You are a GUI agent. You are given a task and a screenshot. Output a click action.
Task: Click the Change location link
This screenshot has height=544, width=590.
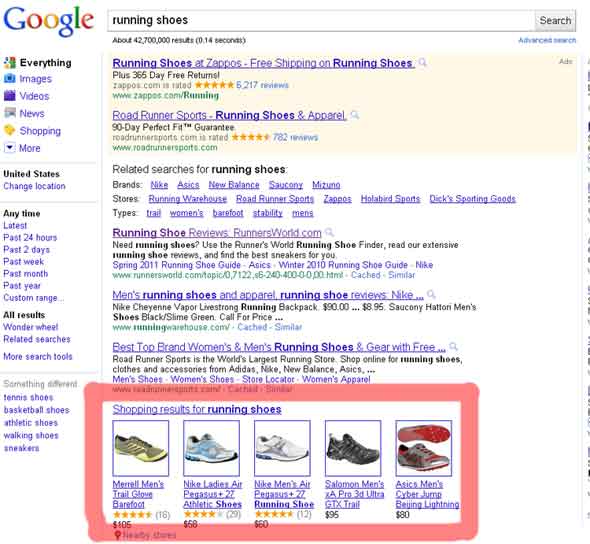click(34, 186)
